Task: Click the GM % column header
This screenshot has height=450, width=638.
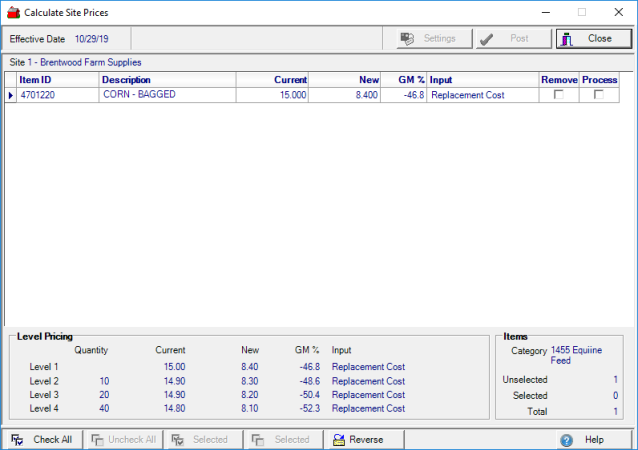Action: coord(410,80)
